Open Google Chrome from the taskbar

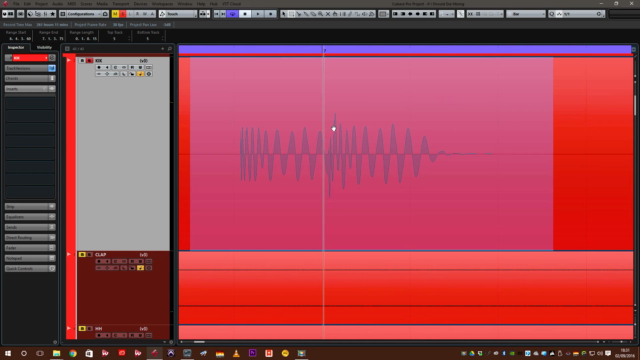[73, 353]
